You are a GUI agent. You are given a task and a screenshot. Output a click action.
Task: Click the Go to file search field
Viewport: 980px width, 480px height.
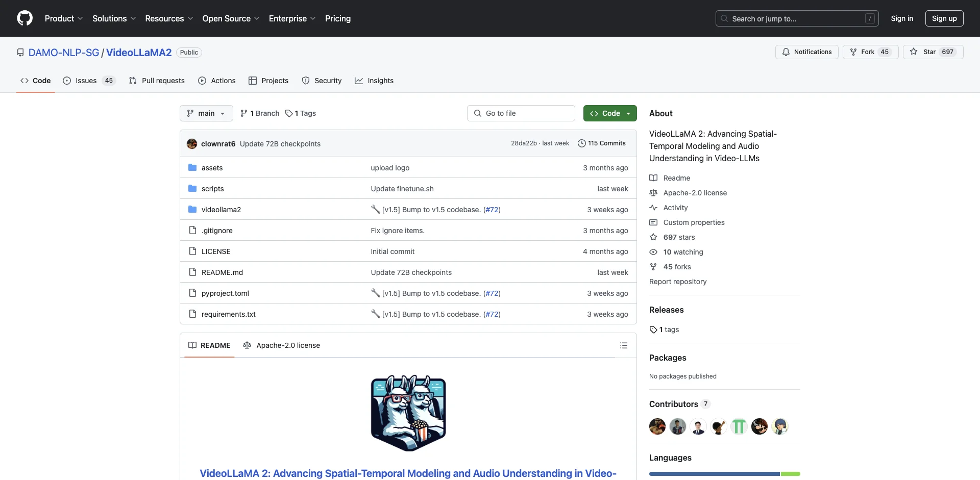[x=521, y=113]
